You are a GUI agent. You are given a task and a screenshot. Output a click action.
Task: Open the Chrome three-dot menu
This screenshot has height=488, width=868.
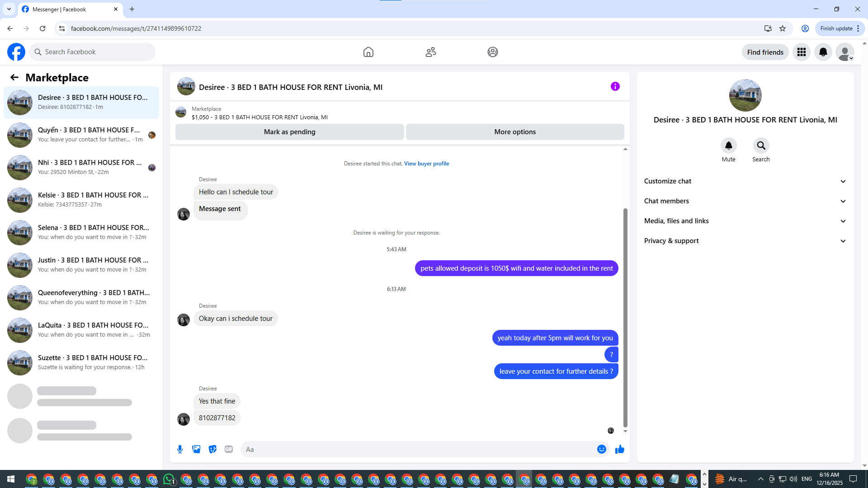pyautogui.click(x=858, y=28)
